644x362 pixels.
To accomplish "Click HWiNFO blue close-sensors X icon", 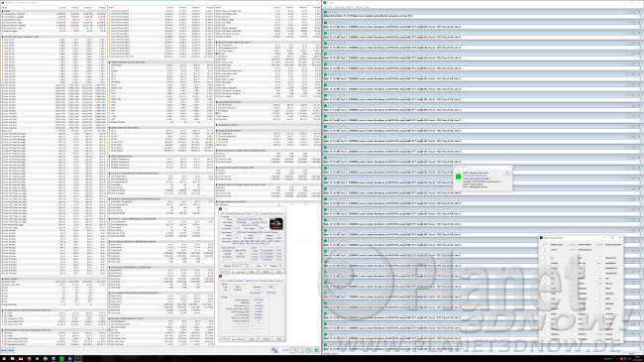I will (317, 350).
